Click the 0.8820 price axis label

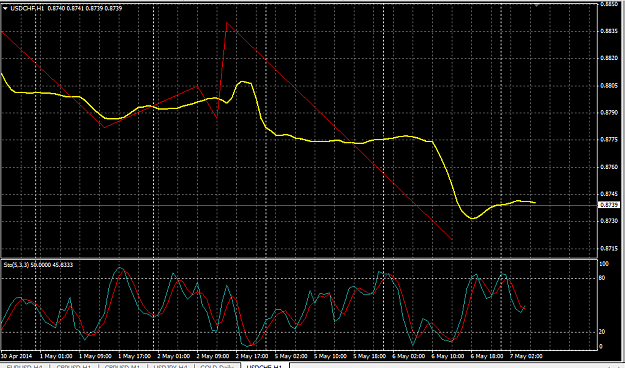(609, 58)
